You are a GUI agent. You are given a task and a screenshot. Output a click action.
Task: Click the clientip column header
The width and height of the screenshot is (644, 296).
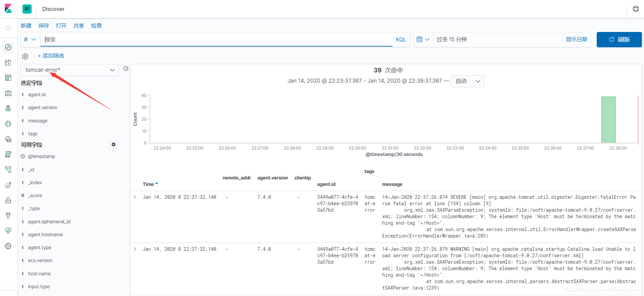(x=302, y=178)
